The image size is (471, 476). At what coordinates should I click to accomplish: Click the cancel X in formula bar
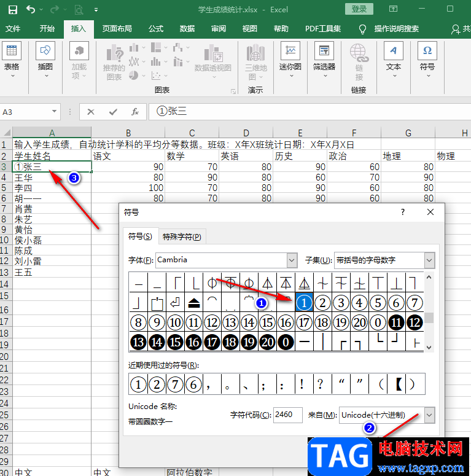tap(91, 112)
